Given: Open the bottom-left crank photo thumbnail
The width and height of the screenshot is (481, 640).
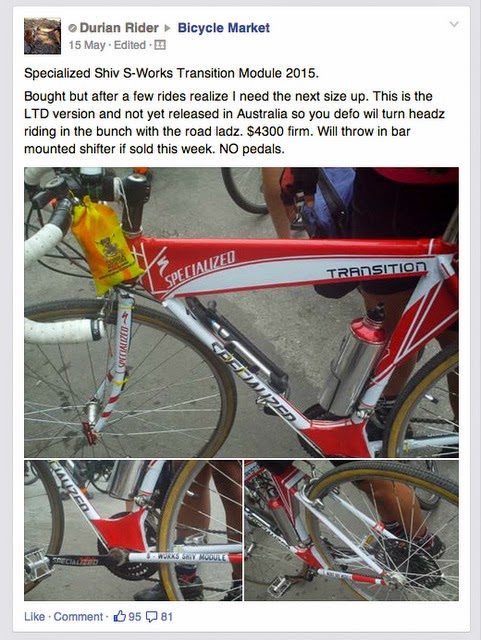Looking at the screenshot, I should pyautogui.click(x=133, y=530).
